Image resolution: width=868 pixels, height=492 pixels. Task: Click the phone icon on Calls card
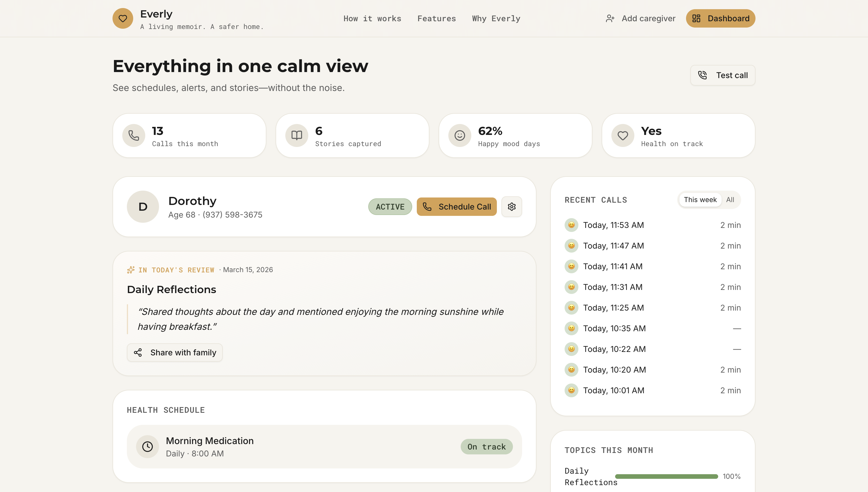[134, 135]
